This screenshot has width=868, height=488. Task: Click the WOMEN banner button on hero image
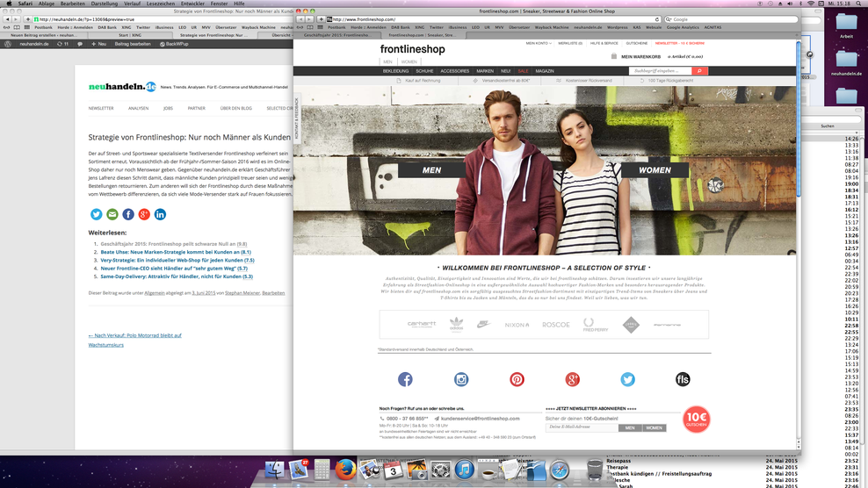[x=655, y=170]
